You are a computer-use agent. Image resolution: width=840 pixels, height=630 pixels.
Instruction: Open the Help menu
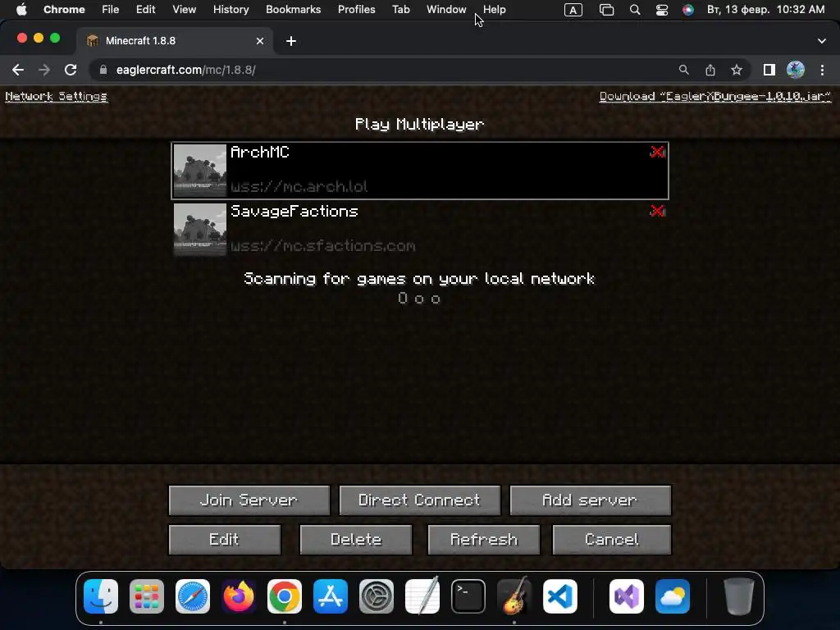(495, 9)
